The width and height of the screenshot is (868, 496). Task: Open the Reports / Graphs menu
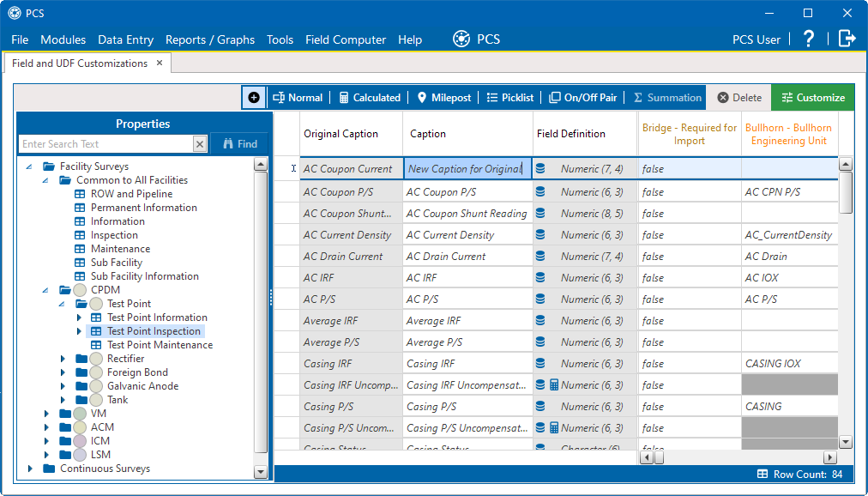tap(210, 39)
